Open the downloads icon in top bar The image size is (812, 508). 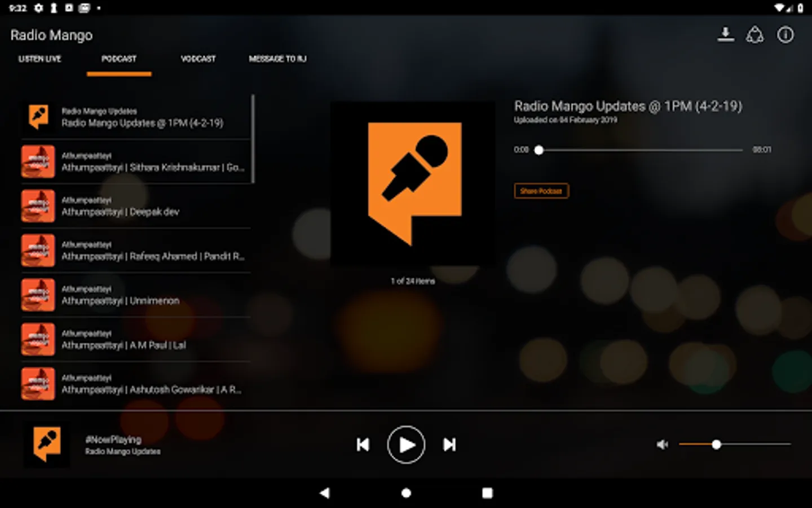tap(726, 35)
